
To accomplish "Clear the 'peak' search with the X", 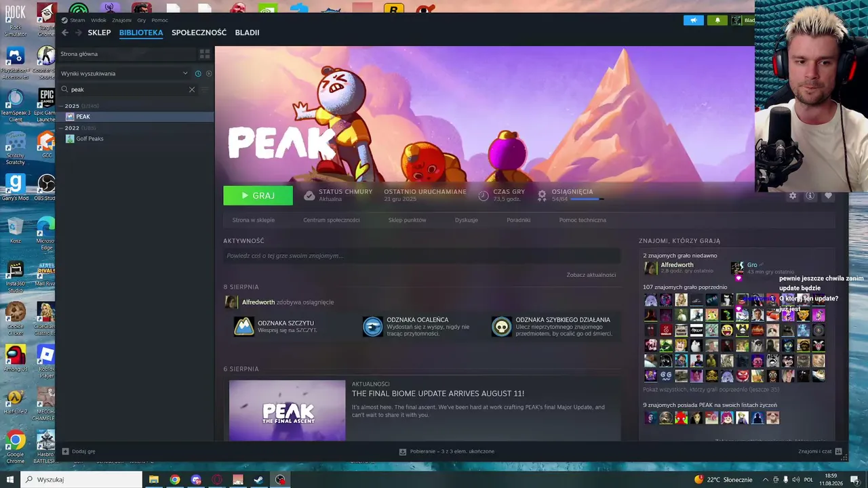I will [192, 89].
